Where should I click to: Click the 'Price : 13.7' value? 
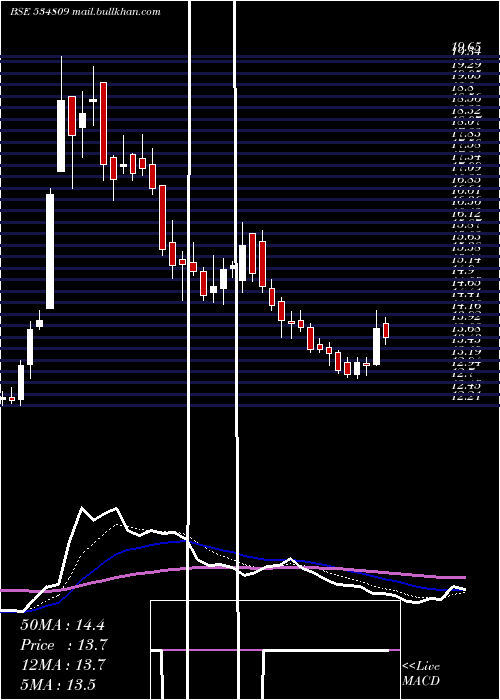coord(64,645)
